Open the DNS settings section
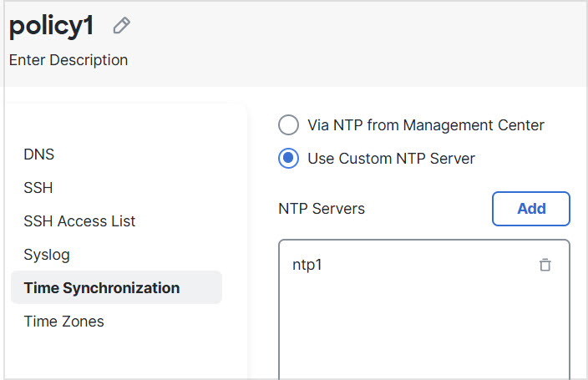Viewport: 588px width, 380px height. pos(39,155)
